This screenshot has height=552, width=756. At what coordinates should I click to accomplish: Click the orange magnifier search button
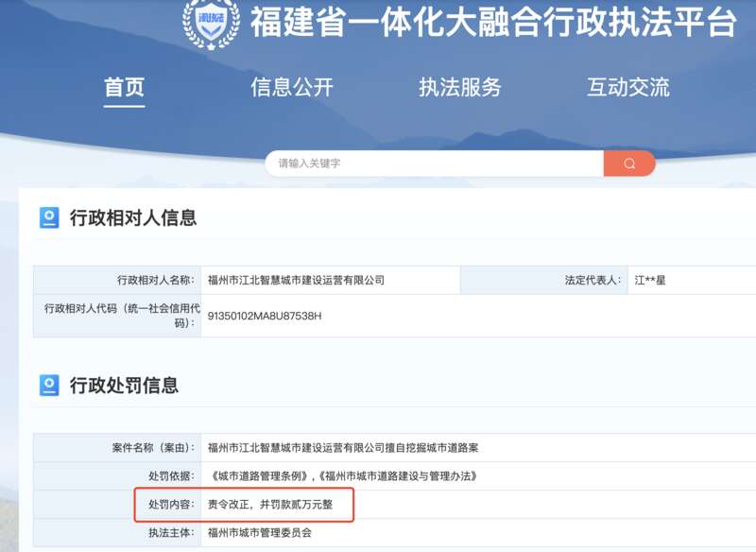(x=629, y=164)
